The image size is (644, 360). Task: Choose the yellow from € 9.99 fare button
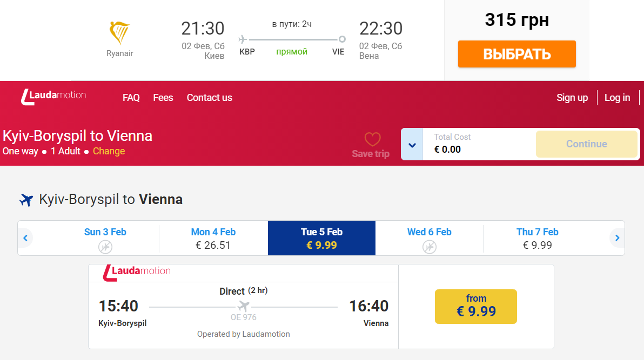click(x=475, y=306)
